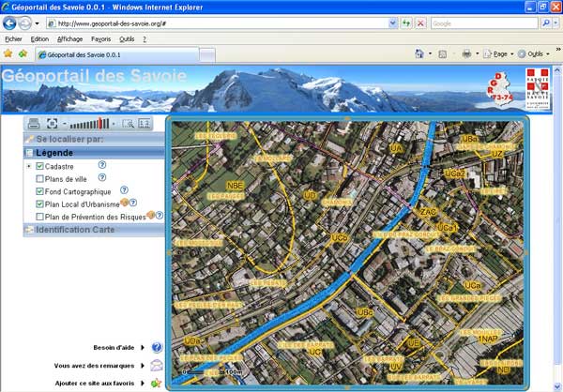Click the Besoin d'aide link

point(114,348)
